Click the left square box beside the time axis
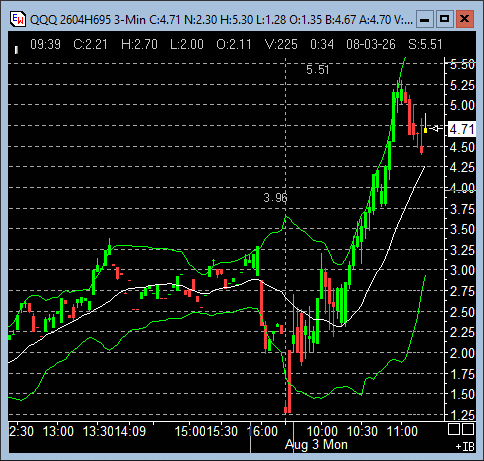The width and height of the screenshot is (484, 461). [454, 429]
